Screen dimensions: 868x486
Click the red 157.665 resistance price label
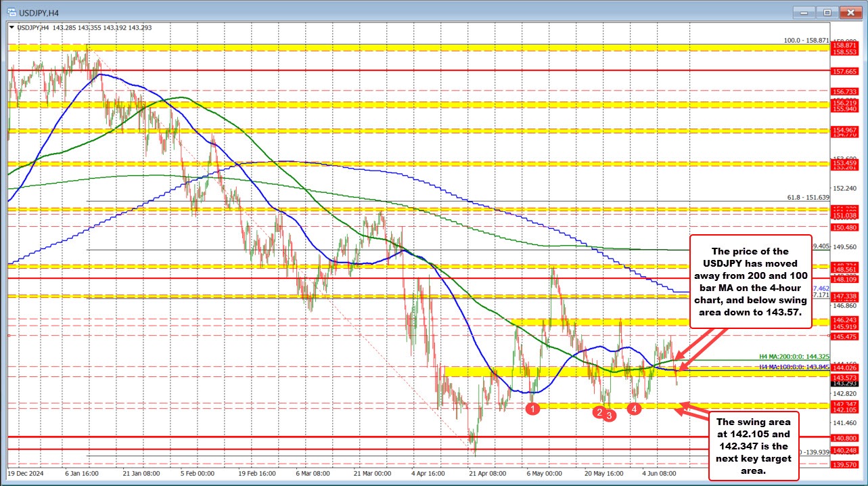(845, 71)
